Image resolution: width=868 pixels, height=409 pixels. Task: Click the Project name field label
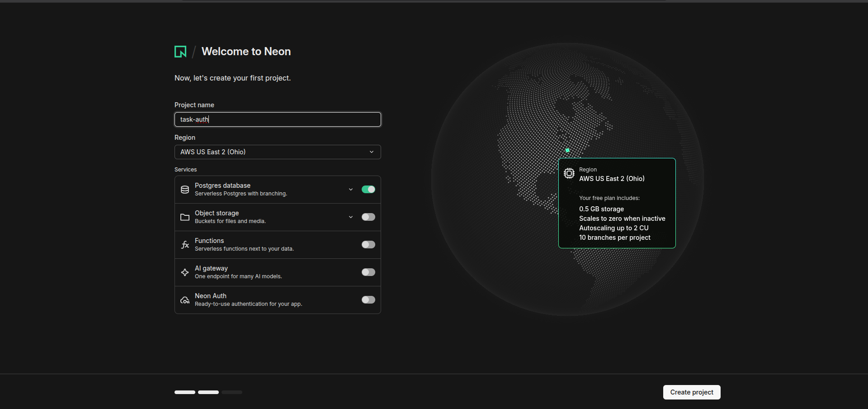click(194, 105)
